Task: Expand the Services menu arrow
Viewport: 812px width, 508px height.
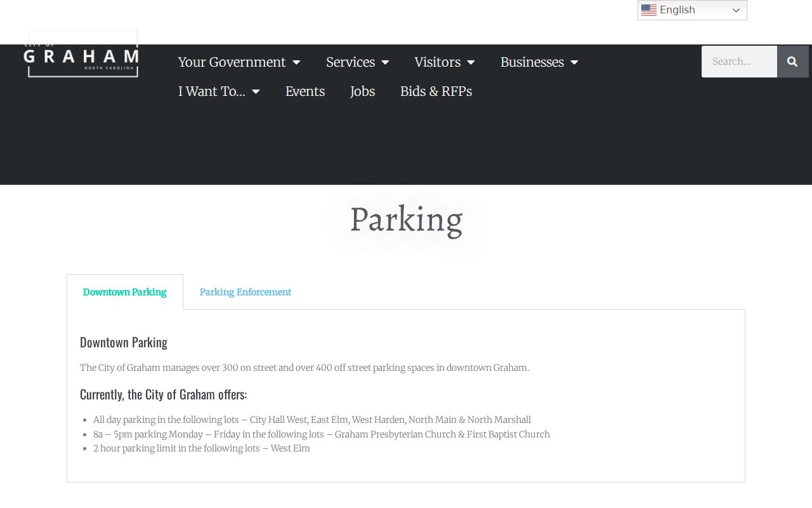Action: (x=385, y=62)
